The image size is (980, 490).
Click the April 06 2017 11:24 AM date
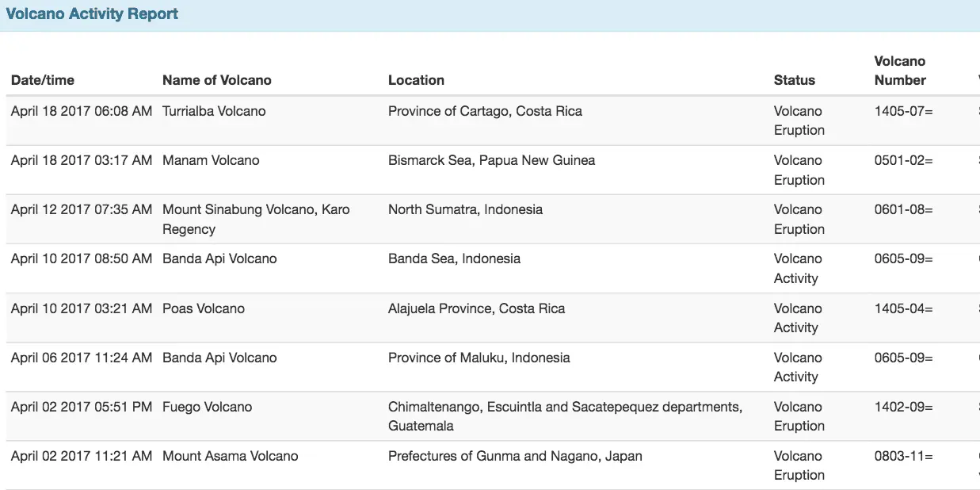click(x=82, y=358)
